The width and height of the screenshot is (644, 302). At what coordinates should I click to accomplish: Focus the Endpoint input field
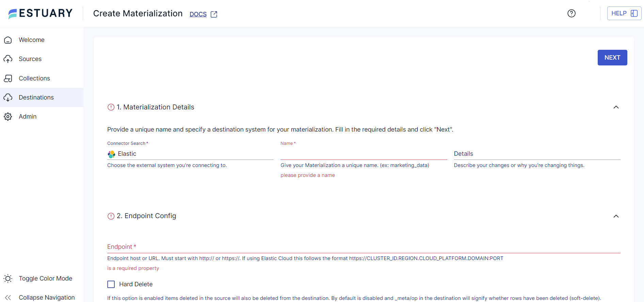pyautogui.click(x=364, y=247)
